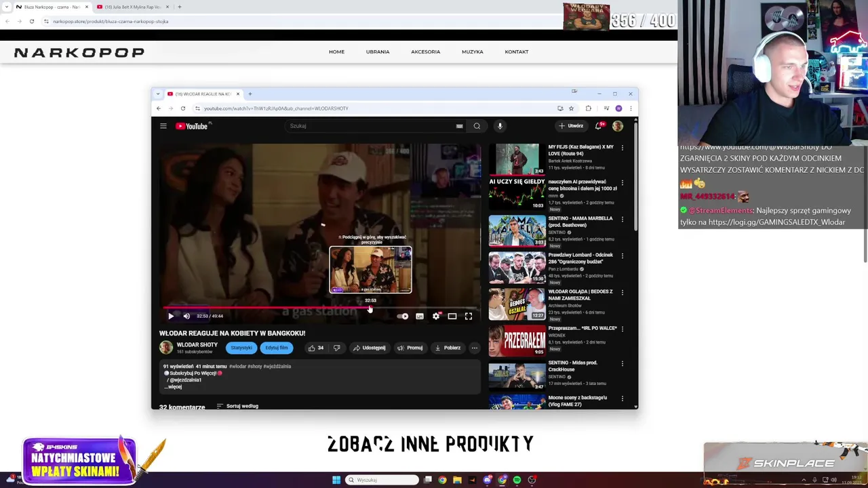Go back in the YouTube browser window

[x=159, y=108]
